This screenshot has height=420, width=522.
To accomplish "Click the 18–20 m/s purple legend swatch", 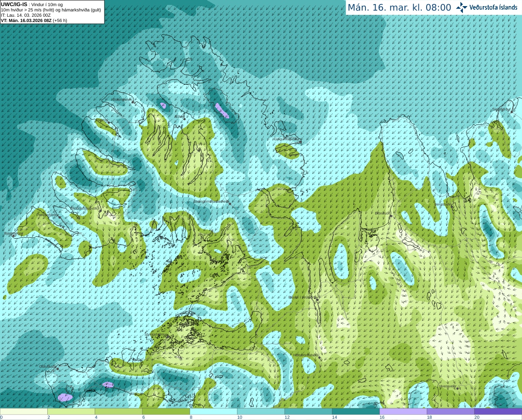I will [x=451, y=411].
